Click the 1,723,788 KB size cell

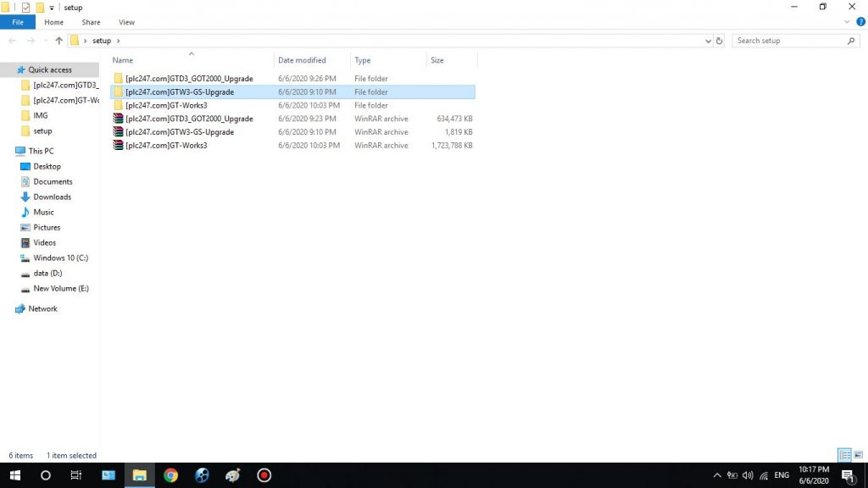(x=452, y=145)
